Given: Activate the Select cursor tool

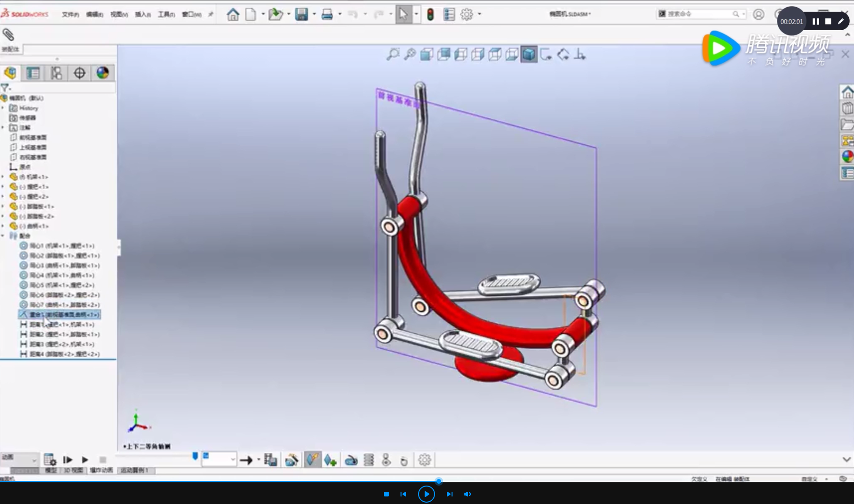Looking at the screenshot, I should tap(403, 15).
